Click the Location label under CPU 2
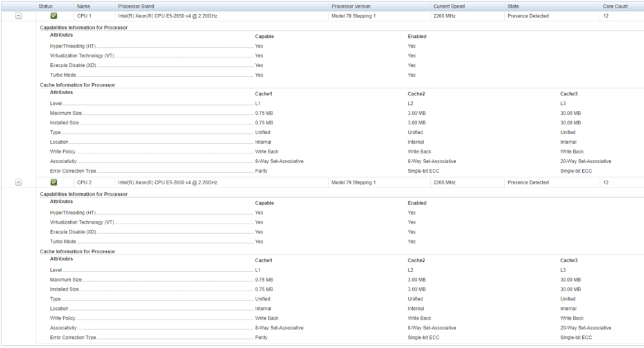The height and width of the screenshot is (348, 644). tap(59, 309)
